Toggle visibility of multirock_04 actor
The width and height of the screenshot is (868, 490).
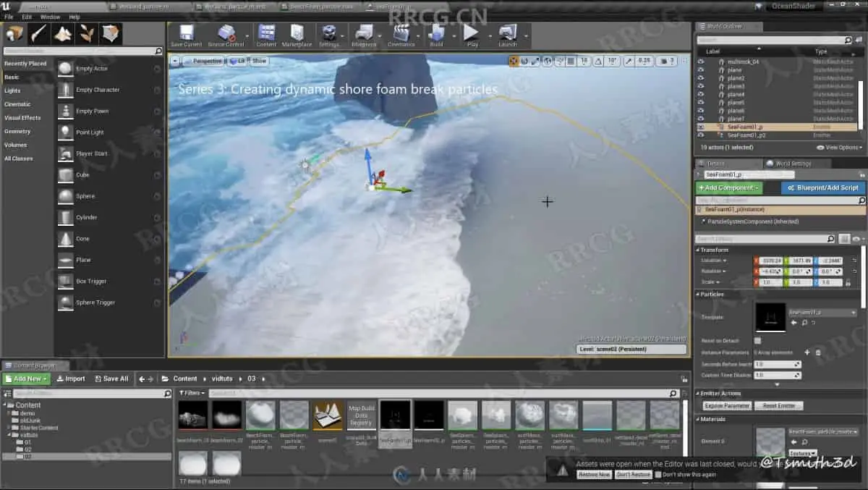coord(700,62)
